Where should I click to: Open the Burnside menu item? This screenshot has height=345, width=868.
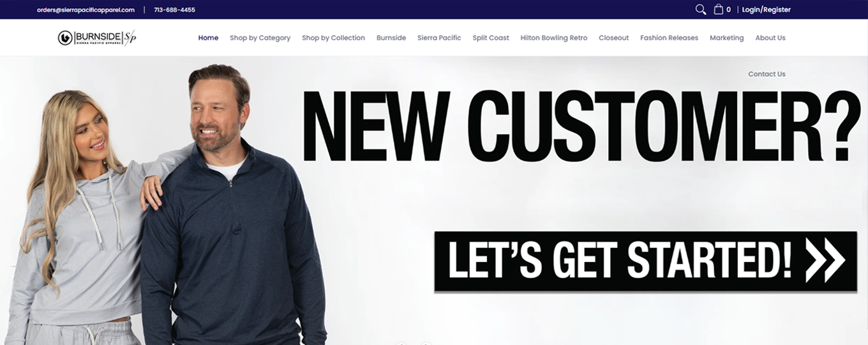coord(391,38)
